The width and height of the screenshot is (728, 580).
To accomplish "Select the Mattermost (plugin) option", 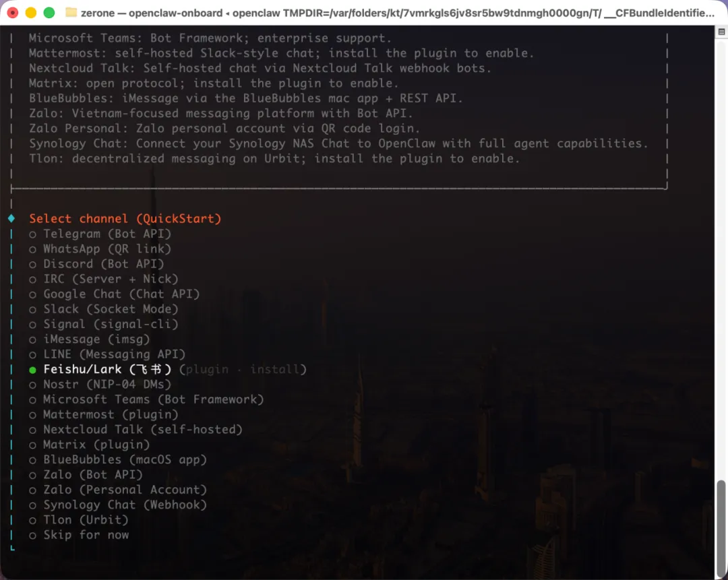I will (x=104, y=415).
